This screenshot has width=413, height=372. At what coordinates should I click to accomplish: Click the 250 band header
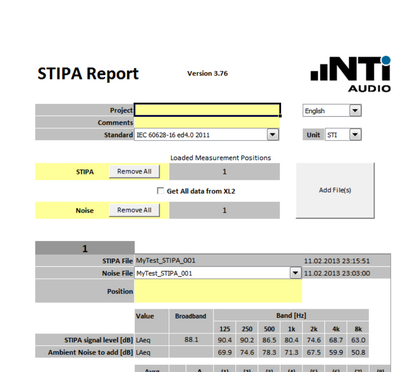[x=247, y=329]
